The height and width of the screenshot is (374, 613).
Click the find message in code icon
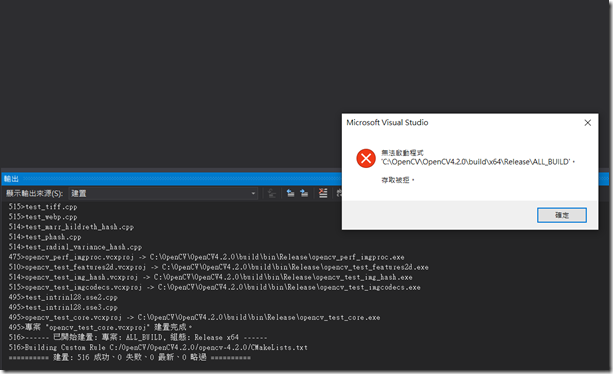[272, 193]
